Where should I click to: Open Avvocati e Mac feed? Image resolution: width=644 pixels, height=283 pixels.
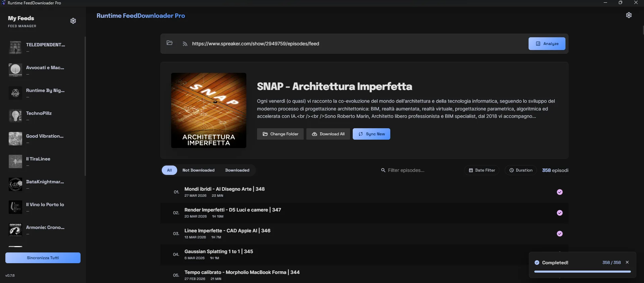(43, 70)
